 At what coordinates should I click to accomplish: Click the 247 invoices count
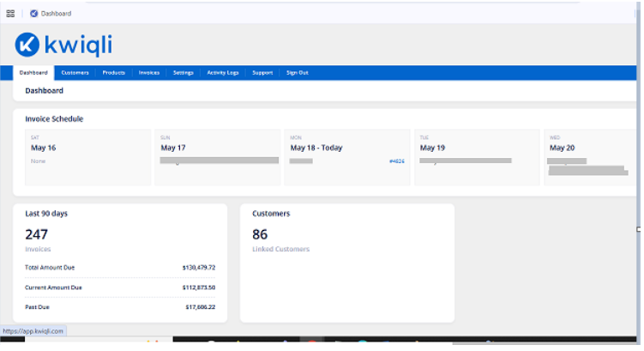[x=37, y=234]
